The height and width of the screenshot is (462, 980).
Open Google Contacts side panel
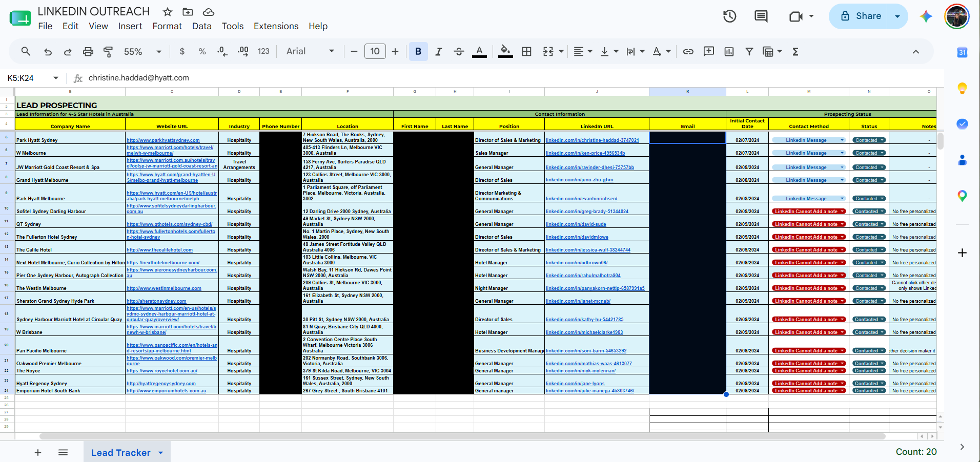pyautogui.click(x=962, y=160)
